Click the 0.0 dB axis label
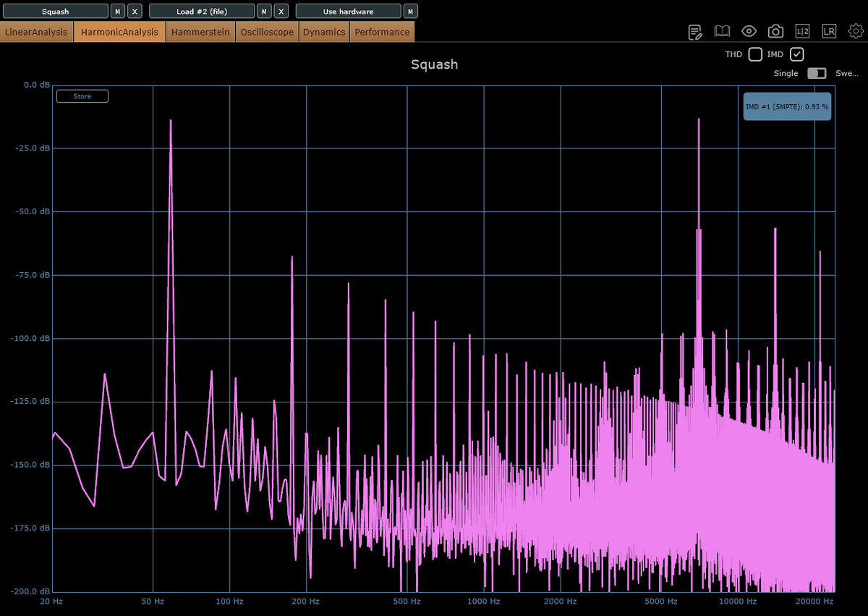Image resolution: width=868 pixels, height=616 pixels. coord(36,85)
